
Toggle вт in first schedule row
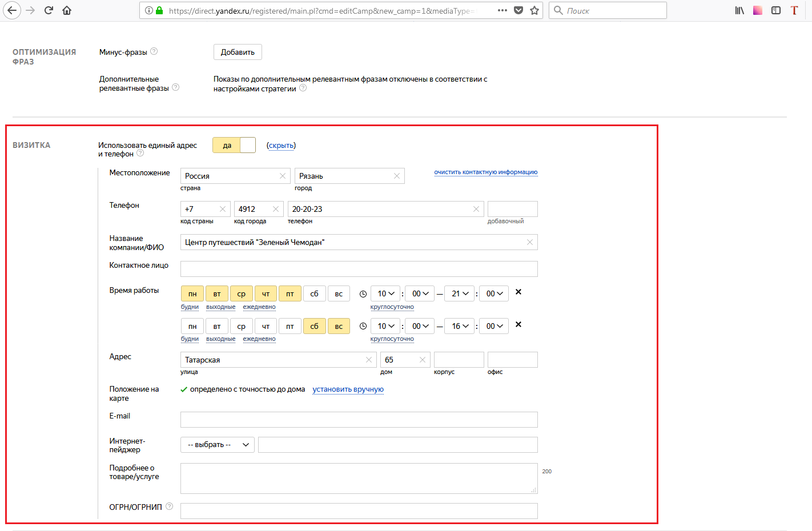coord(217,293)
